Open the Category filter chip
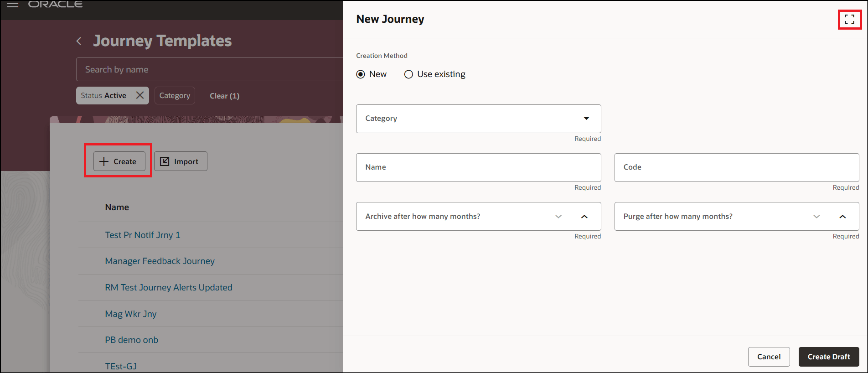 coord(175,95)
